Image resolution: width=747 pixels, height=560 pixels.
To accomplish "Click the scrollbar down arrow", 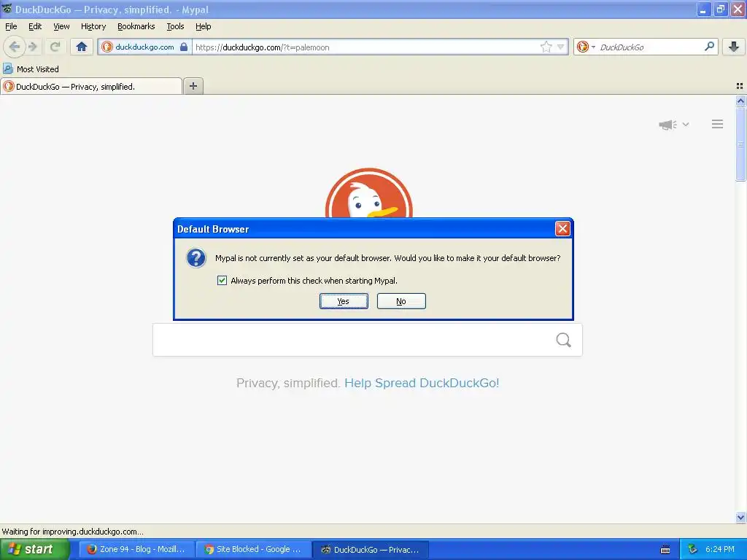I will (740, 517).
